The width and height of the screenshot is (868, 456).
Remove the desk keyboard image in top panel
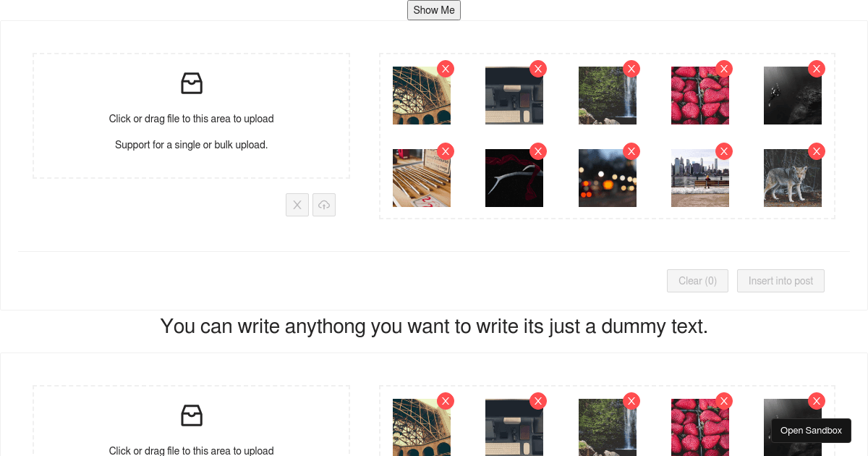(x=538, y=69)
